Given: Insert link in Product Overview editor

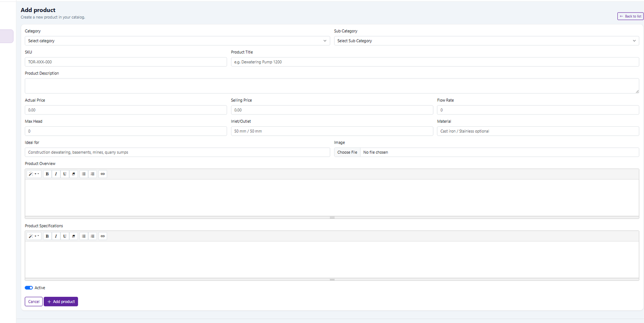Looking at the screenshot, I should click(x=103, y=174).
